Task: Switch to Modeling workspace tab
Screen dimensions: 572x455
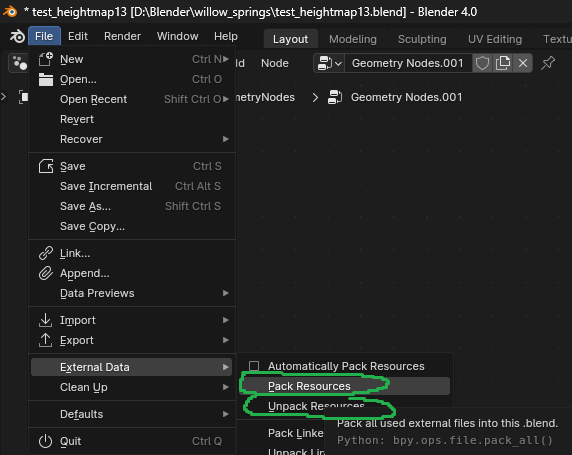Action: point(353,39)
